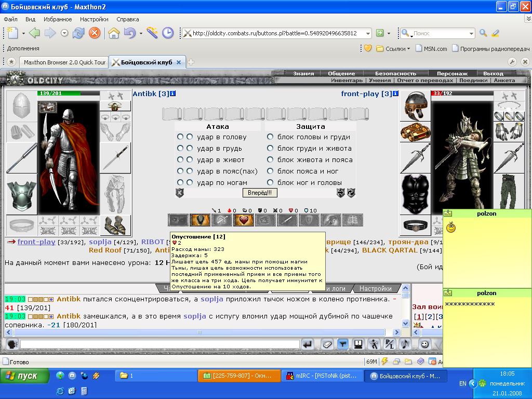Viewport: 532px width, 399px height.
Task: Click the chat speaker head icon
Action: 12,345
